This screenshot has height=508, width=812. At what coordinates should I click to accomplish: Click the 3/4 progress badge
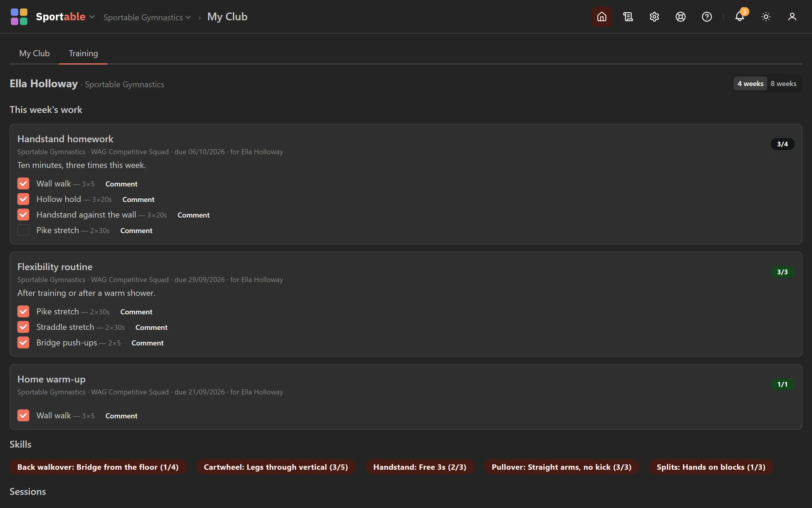click(782, 144)
